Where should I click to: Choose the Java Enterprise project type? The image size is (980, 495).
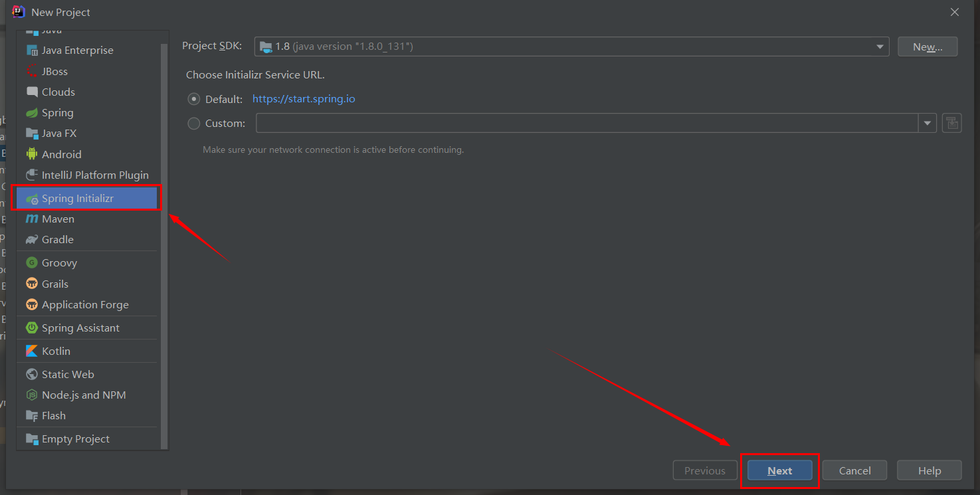(88, 50)
